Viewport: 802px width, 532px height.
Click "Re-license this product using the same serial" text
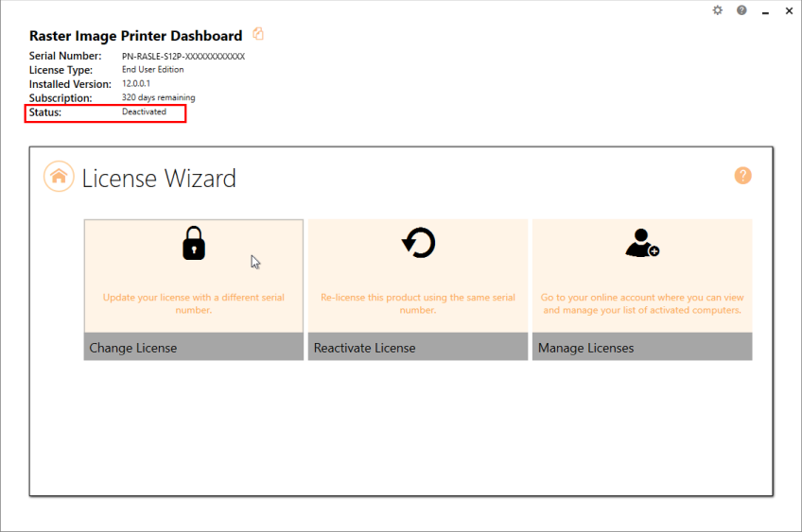pyautogui.click(x=418, y=303)
